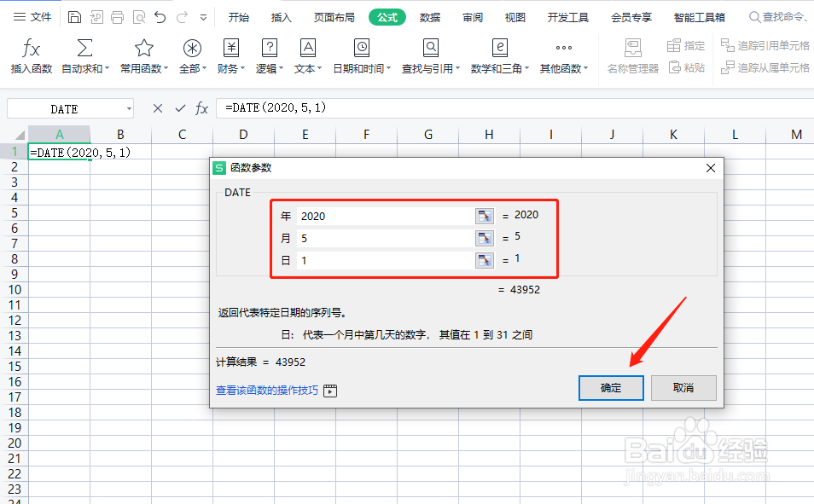Click the undo arrow icon

160,15
